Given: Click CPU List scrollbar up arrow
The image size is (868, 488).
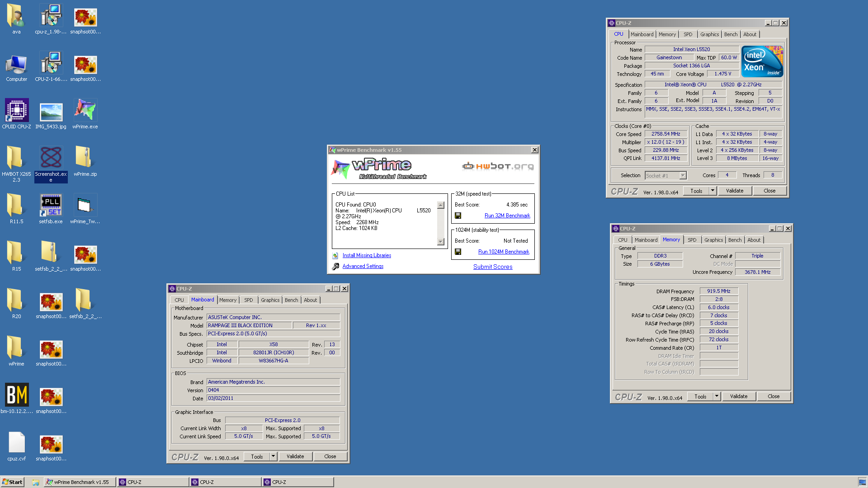Looking at the screenshot, I should click(441, 205).
